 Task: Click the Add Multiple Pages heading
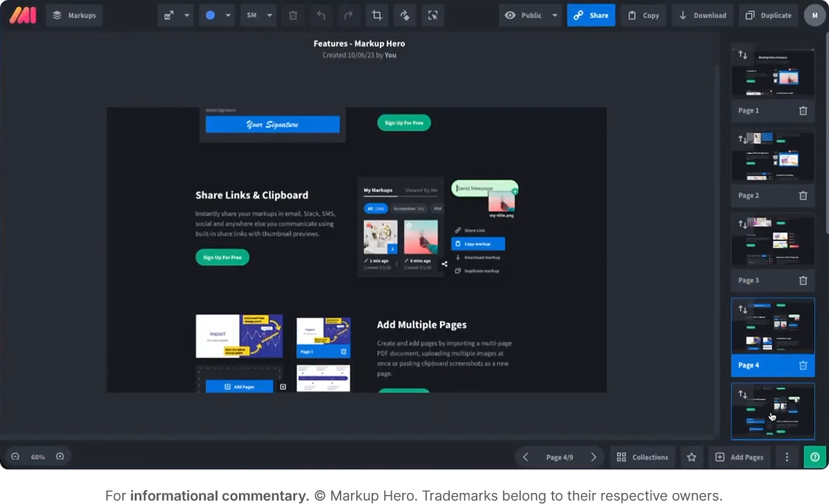422,324
